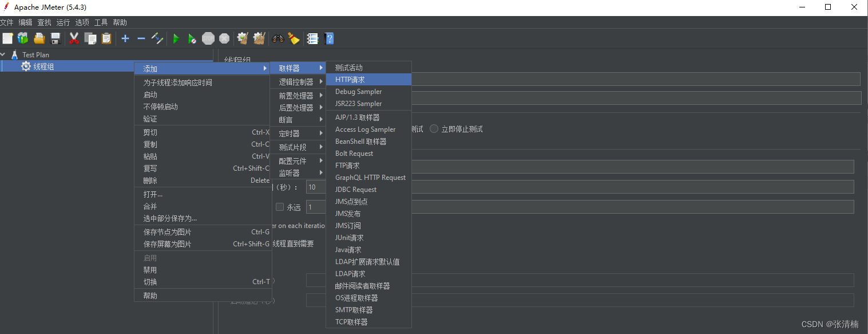Open the 查找 menu
This screenshot has height=334, width=868.
coord(44,22)
